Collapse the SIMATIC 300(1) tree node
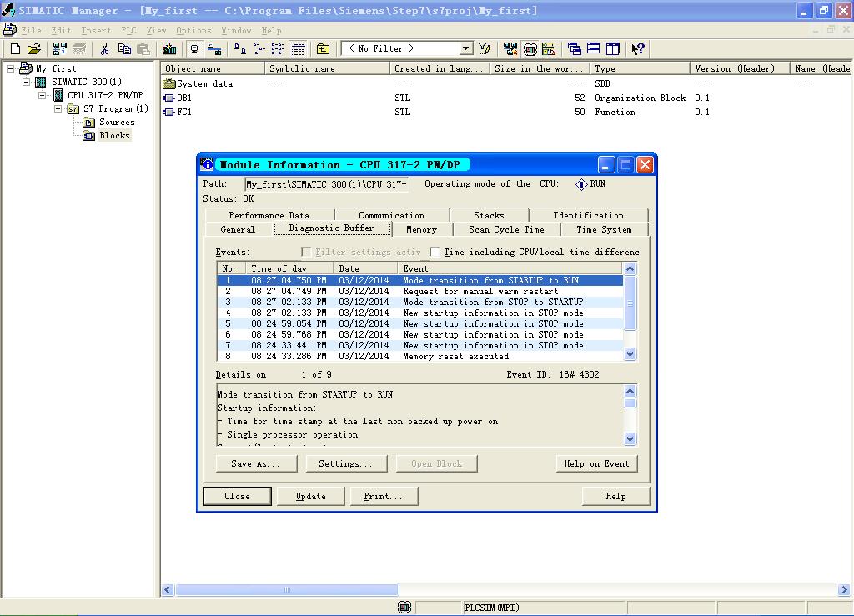This screenshot has height=616, width=854. 27,82
